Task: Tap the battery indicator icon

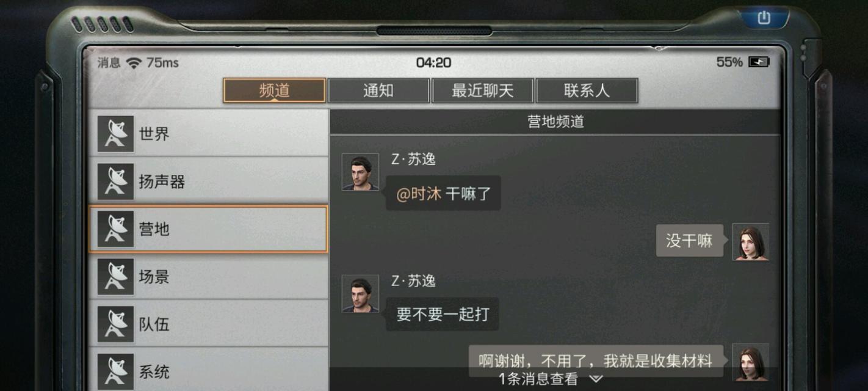Action: click(x=759, y=62)
